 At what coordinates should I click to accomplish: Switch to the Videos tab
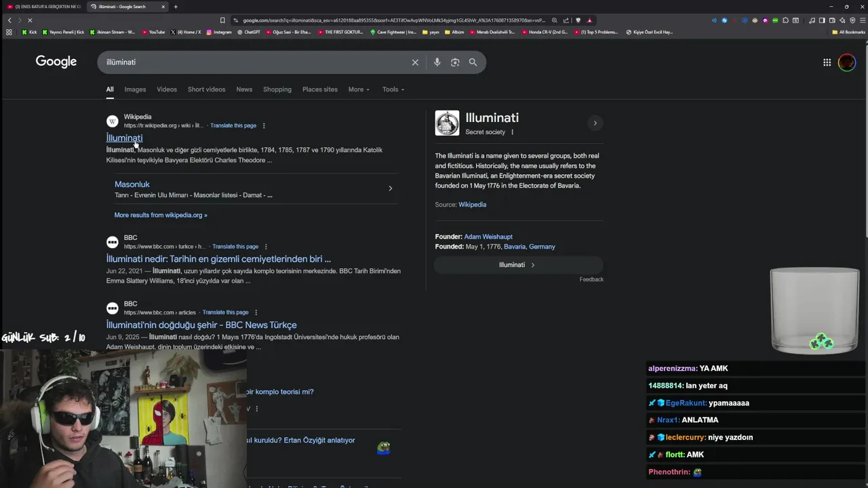pyautogui.click(x=167, y=89)
